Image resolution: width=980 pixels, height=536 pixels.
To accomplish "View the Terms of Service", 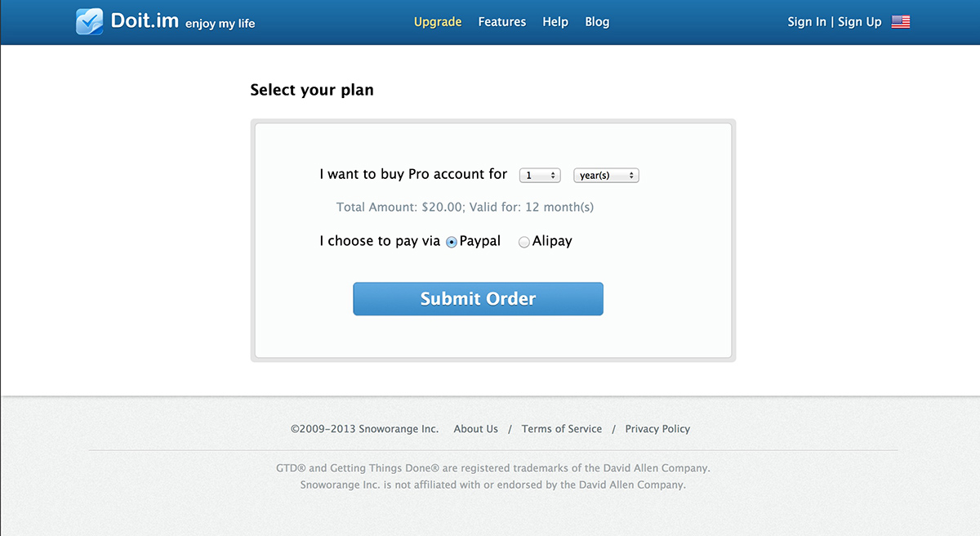I will 562,429.
